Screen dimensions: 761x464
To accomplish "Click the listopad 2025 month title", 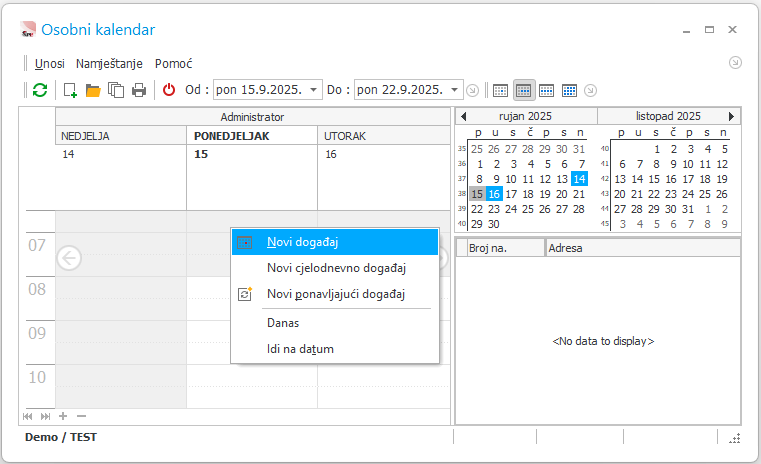I will tap(668, 116).
